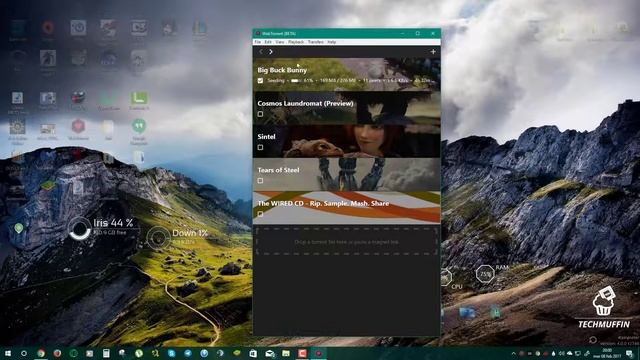The width and height of the screenshot is (640, 360).
Task: Click the Big Buck Bunny download progress bar
Action: (296, 81)
